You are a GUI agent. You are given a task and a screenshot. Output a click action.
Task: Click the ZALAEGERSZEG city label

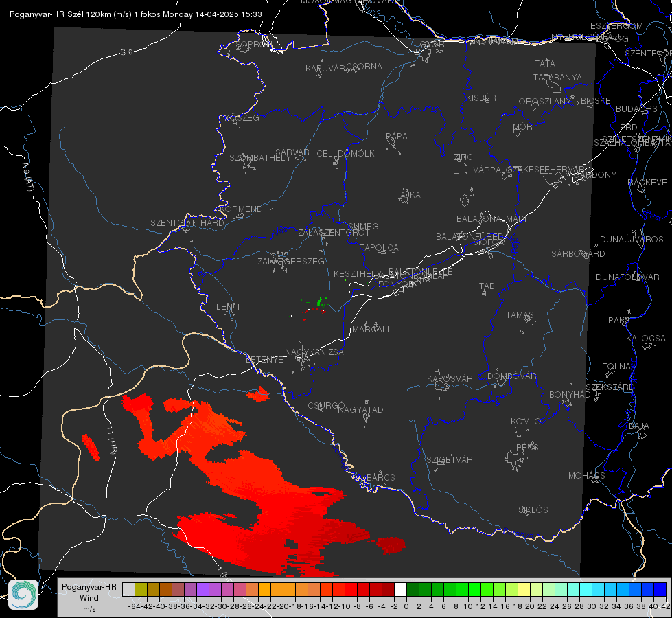pyautogui.click(x=291, y=261)
